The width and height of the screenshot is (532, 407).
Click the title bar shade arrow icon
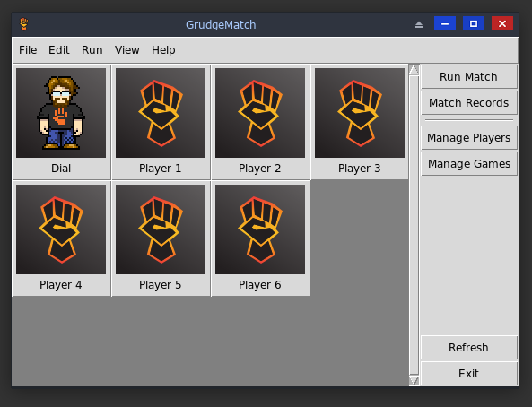pos(419,24)
